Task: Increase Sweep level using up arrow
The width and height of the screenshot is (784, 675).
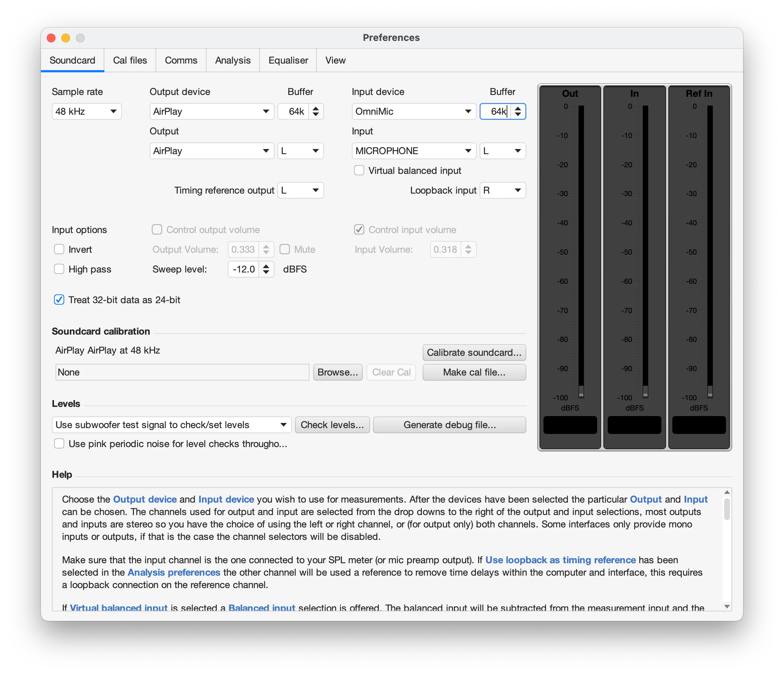Action: coord(266,266)
